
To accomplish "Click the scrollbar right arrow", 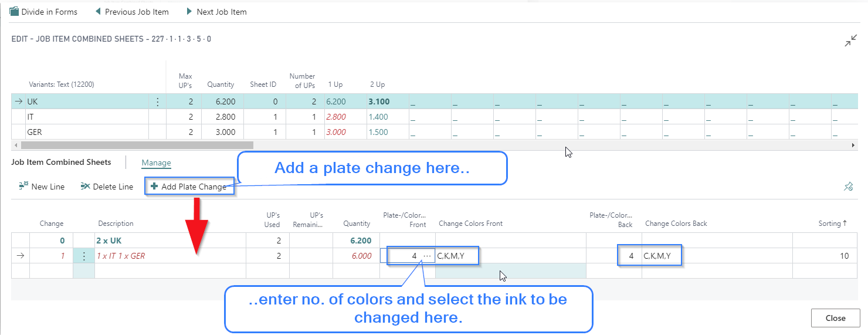I will tap(853, 145).
